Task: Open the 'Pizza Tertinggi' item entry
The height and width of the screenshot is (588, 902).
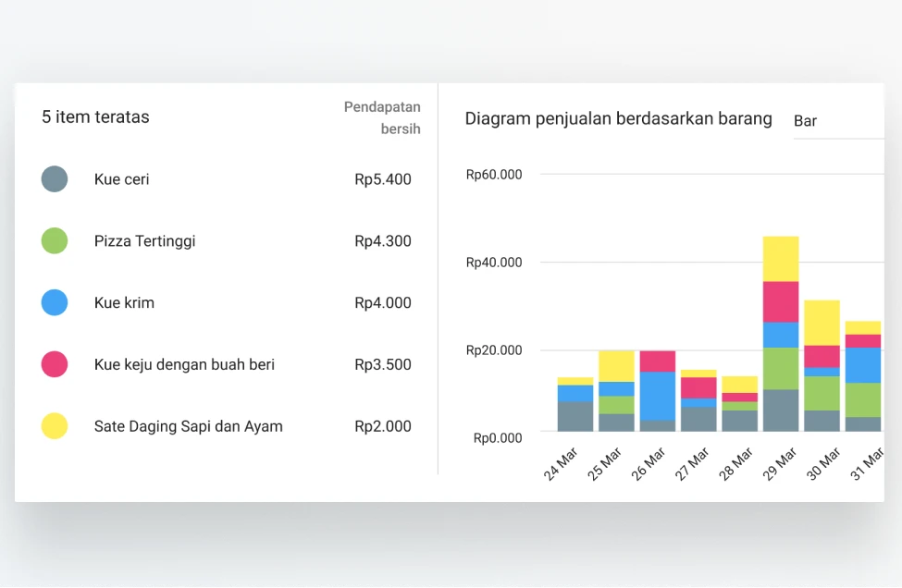Action: [143, 241]
